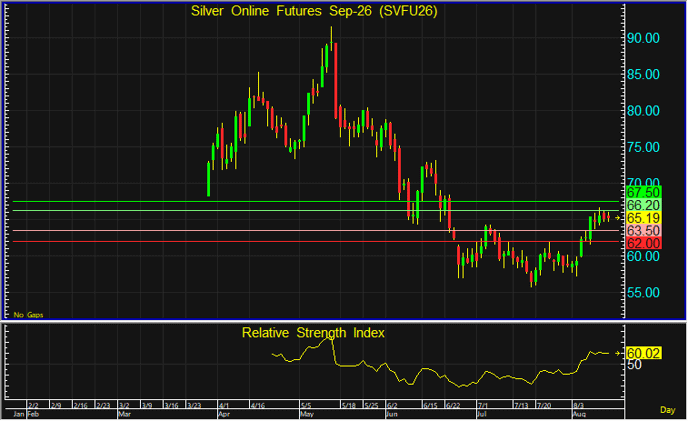
Task: Click the Relative Strength Index title
Action: (313, 333)
